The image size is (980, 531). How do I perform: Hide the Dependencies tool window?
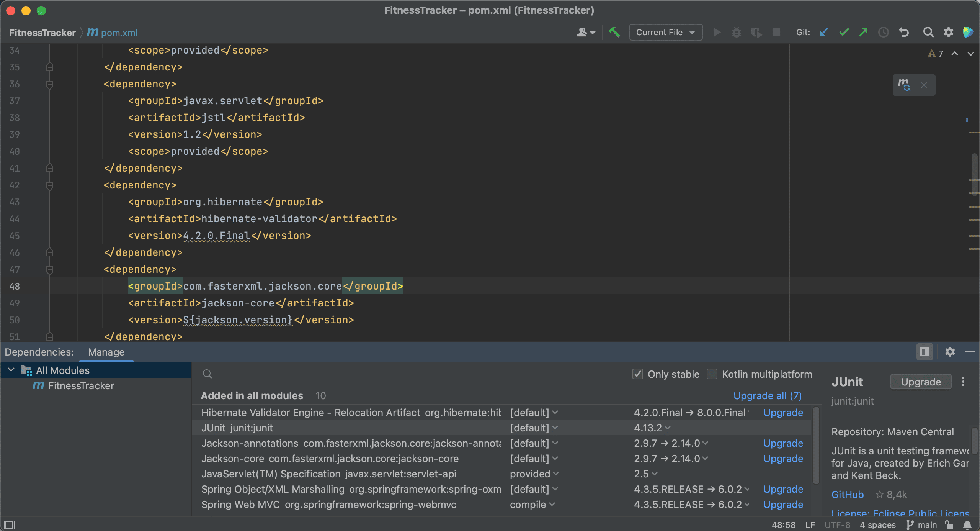pyautogui.click(x=970, y=352)
